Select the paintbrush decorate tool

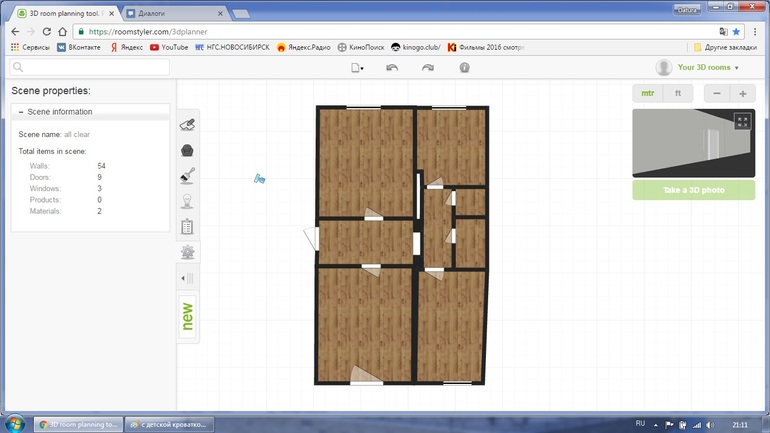coord(187,176)
